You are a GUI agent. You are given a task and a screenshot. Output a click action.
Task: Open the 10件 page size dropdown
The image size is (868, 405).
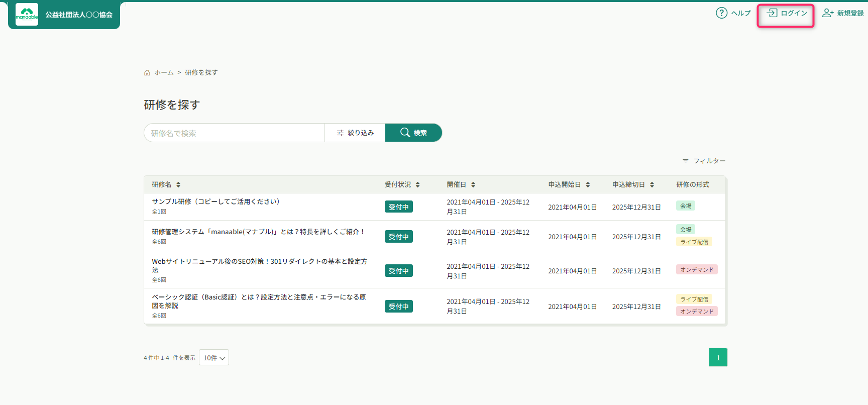click(x=214, y=358)
